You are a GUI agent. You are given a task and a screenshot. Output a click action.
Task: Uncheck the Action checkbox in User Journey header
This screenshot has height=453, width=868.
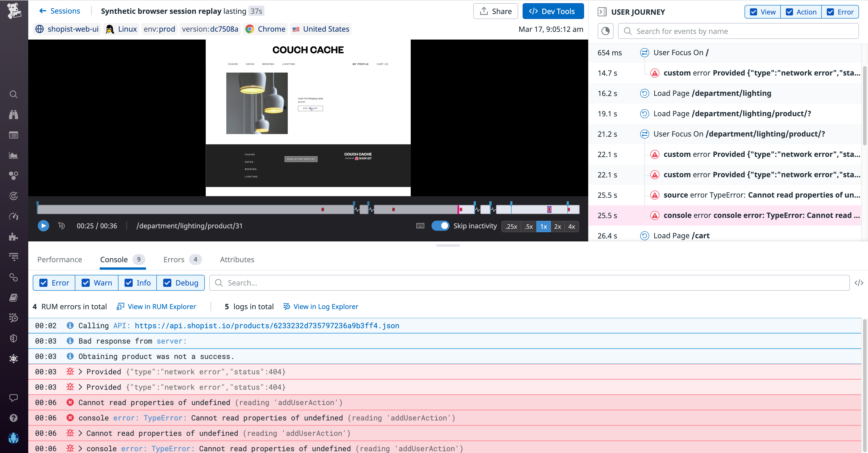pos(790,12)
